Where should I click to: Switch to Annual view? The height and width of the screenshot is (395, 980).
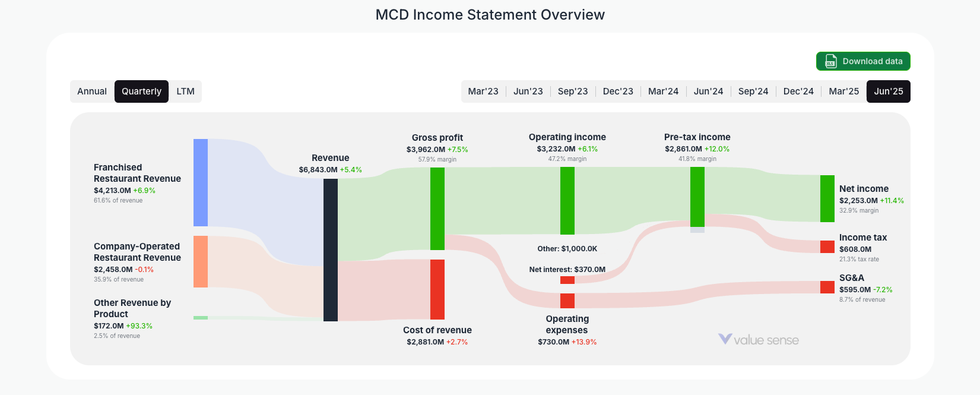[92, 91]
